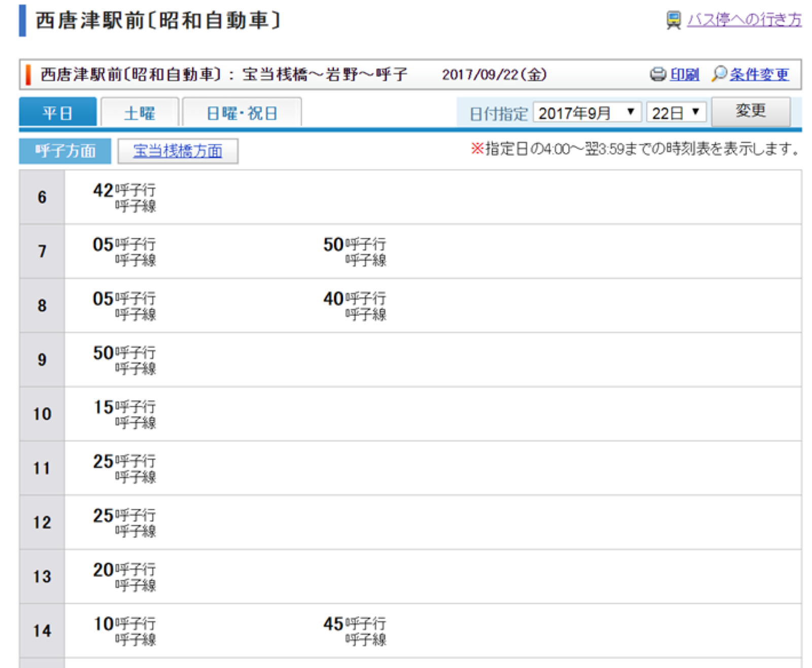Click the bus icon beside バス停への行き方
The width and height of the screenshot is (812, 668).
673,20
